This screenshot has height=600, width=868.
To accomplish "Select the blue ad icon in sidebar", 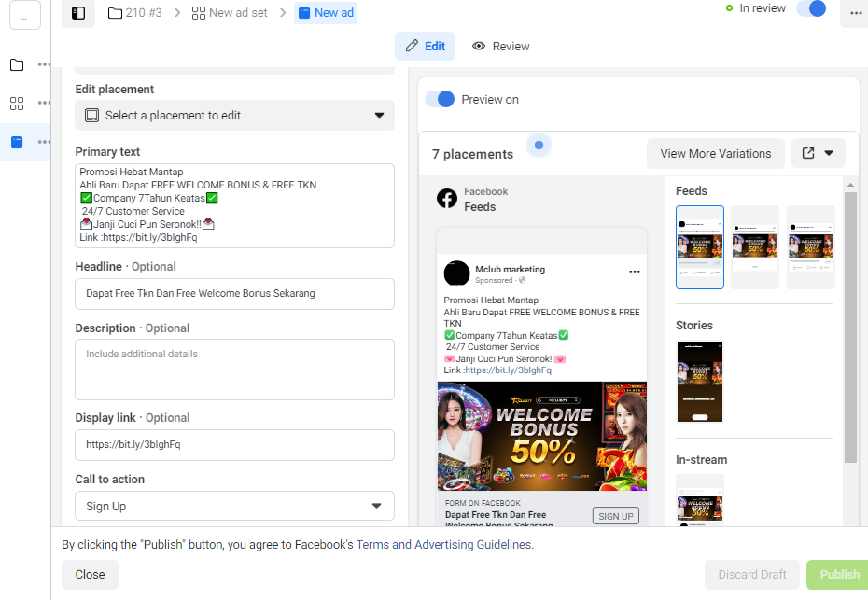I will tap(17, 142).
